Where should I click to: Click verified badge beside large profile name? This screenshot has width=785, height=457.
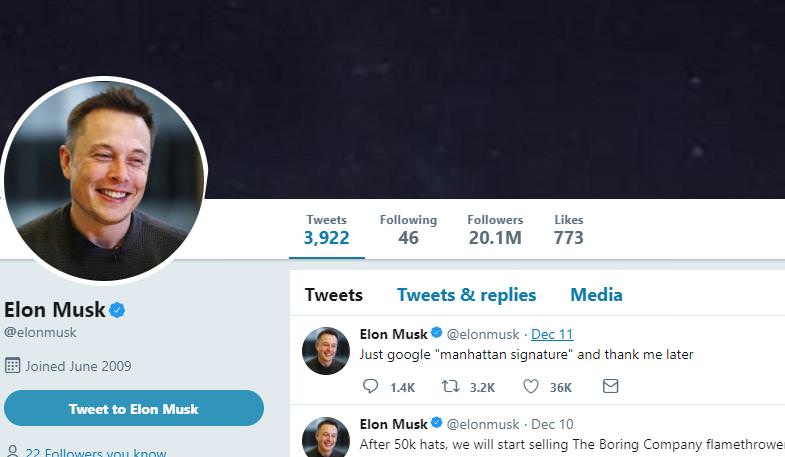(117, 310)
